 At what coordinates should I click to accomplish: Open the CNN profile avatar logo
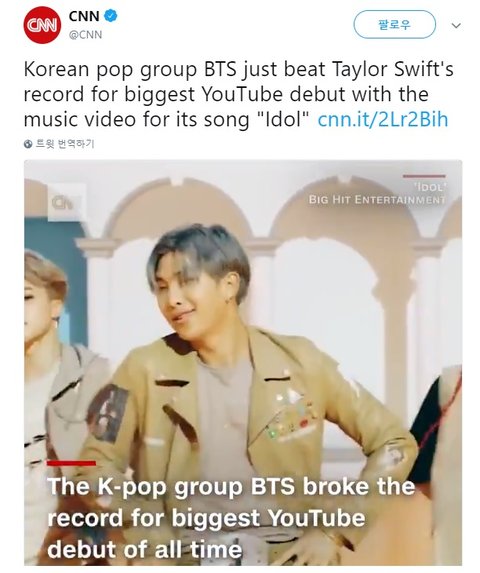click(42, 25)
